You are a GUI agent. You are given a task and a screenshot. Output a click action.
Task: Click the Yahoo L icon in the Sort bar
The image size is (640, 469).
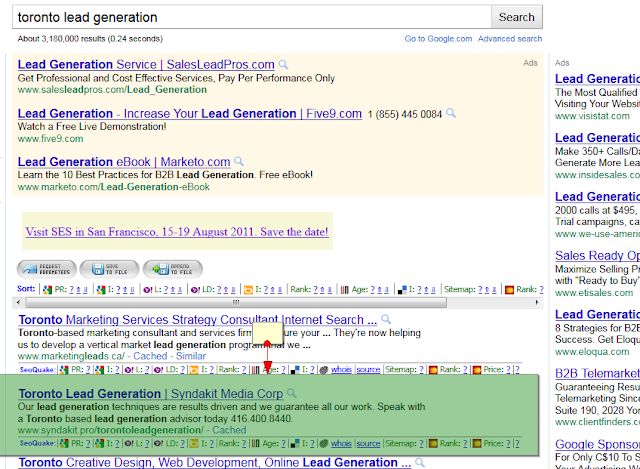pyautogui.click(x=148, y=290)
